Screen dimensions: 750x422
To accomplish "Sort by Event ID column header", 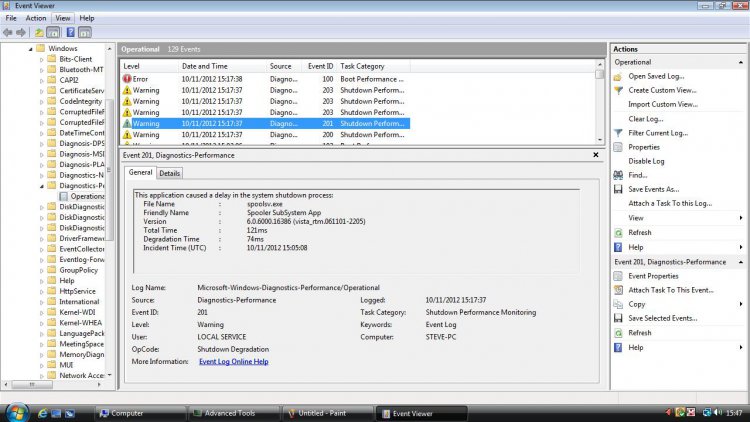I will tap(320, 66).
